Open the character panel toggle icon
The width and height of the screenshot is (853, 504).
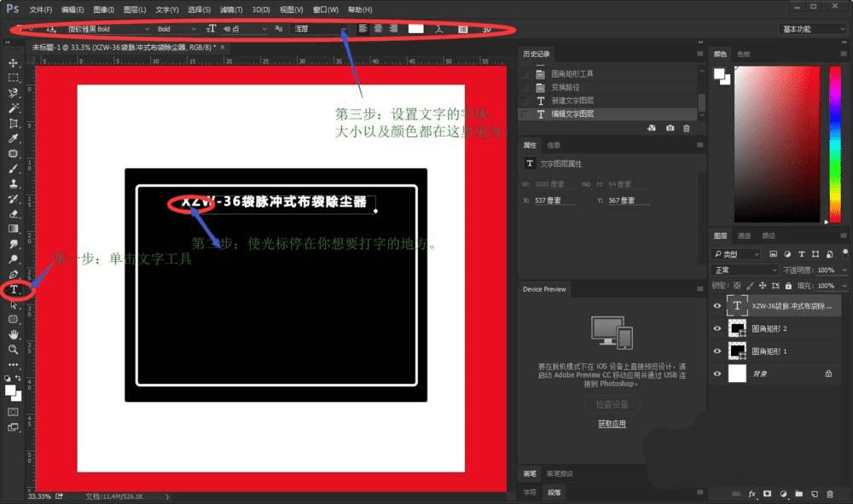pyautogui.click(x=462, y=29)
